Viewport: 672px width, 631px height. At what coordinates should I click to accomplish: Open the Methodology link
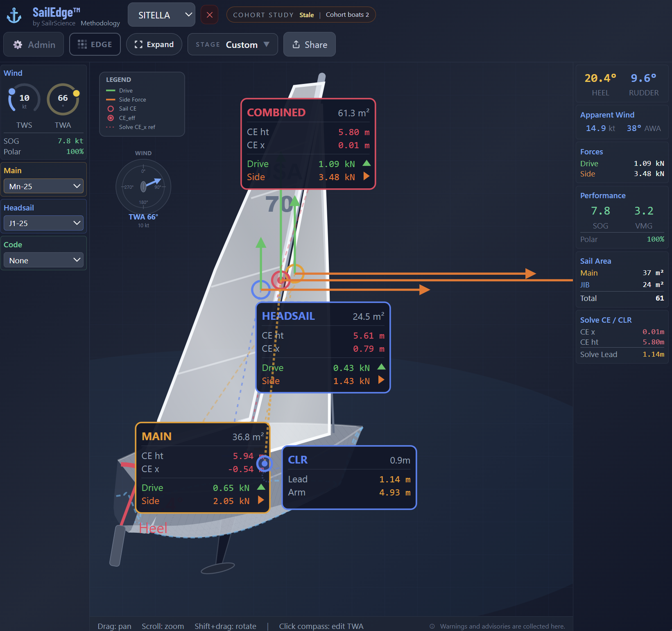[100, 23]
